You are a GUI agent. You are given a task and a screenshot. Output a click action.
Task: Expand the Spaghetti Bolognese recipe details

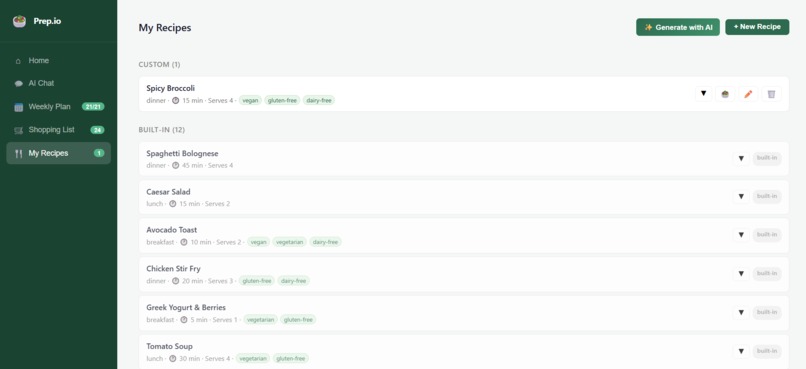click(741, 158)
